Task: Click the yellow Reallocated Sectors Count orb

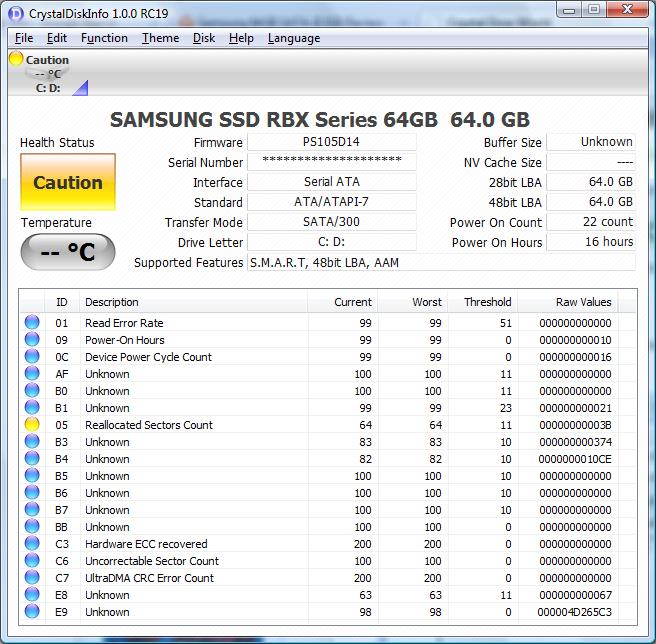Action: click(x=32, y=424)
